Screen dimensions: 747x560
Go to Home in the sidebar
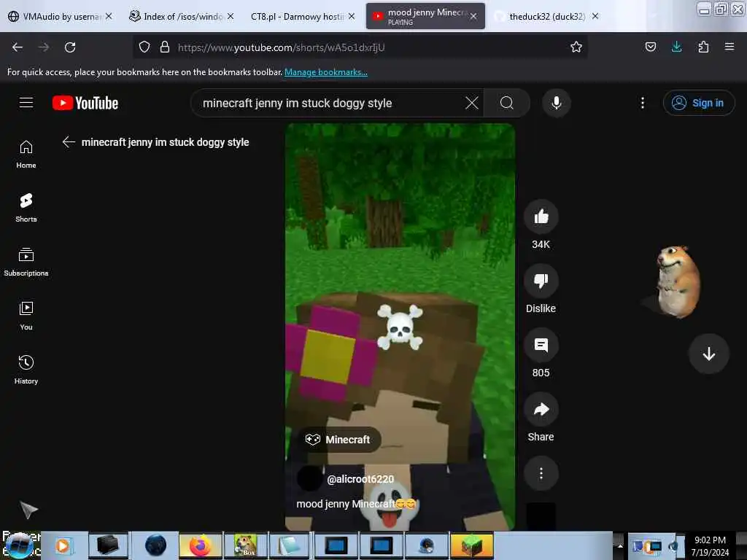pyautogui.click(x=26, y=155)
